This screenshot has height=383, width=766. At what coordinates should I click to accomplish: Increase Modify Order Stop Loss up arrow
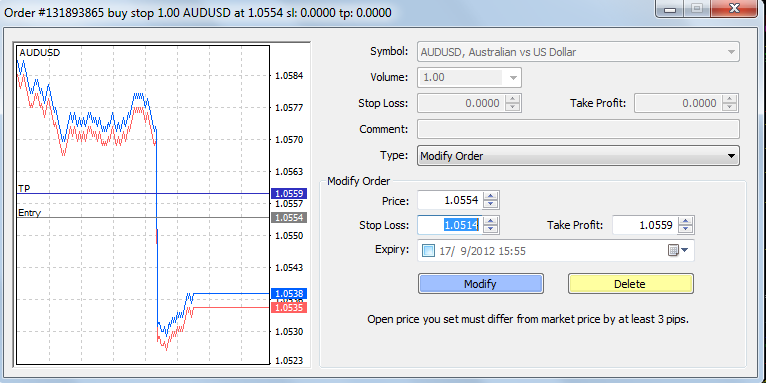(x=491, y=221)
